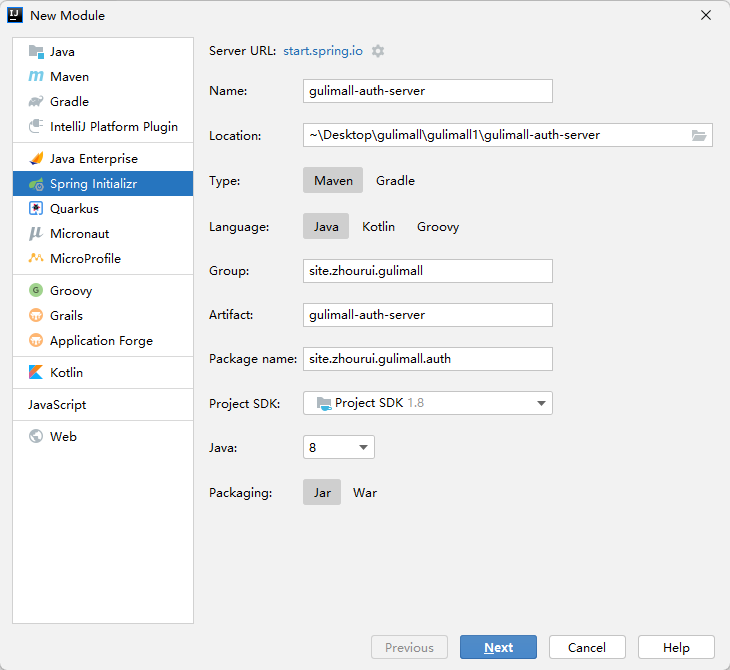Click the 'Server URL:' label
This screenshot has height=670, width=730.
click(243, 51)
